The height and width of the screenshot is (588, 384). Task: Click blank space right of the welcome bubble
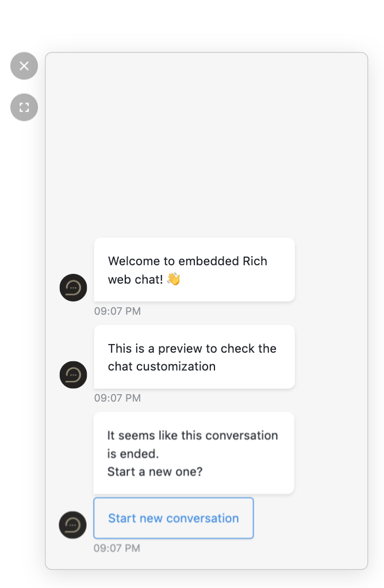330,269
